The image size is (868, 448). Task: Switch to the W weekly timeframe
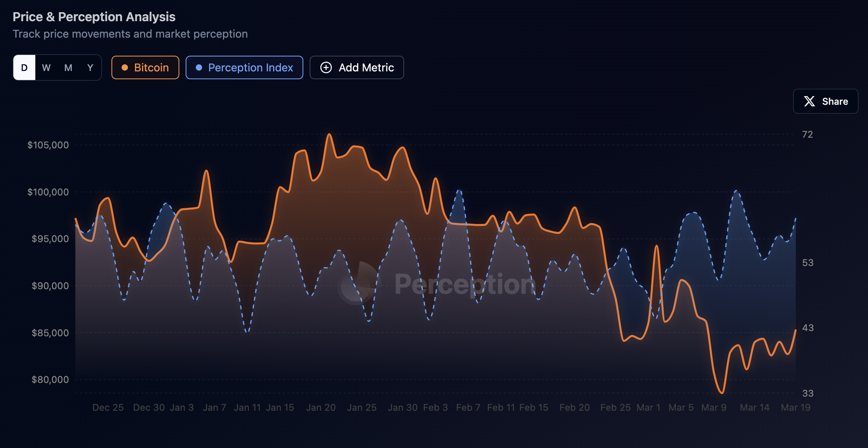[x=46, y=67]
